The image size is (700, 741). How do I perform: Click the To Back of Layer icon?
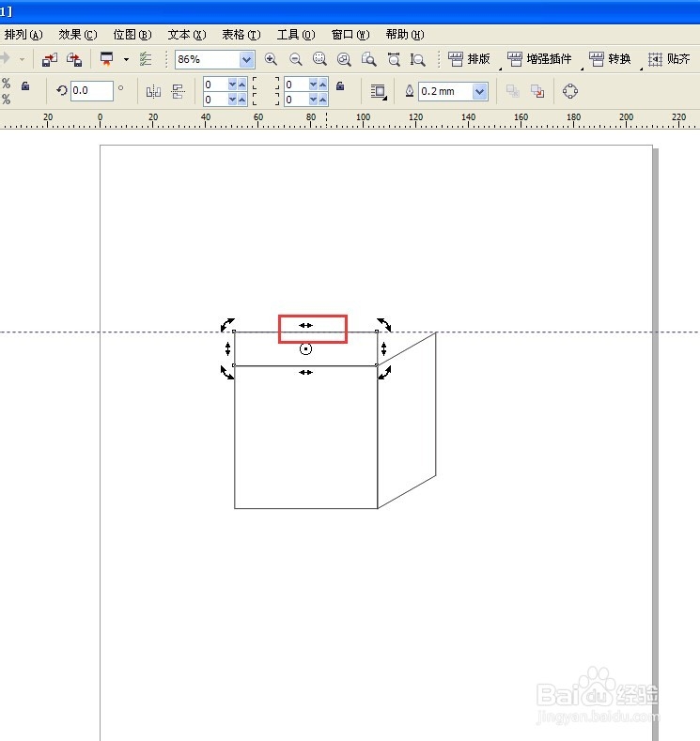pos(537,91)
